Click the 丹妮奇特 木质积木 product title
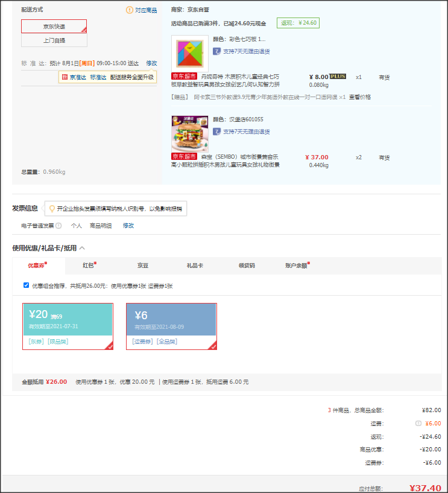The height and width of the screenshot is (493, 448). [x=226, y=80]
